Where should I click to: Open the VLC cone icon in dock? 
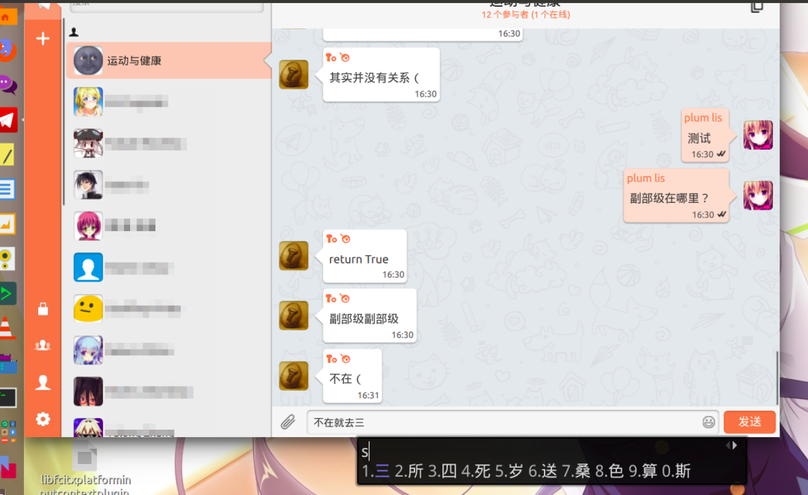6,328
